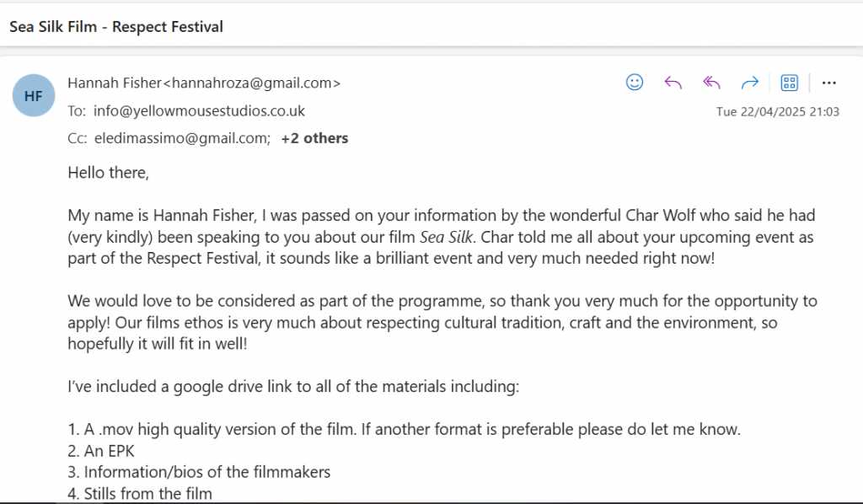
Task: Reply to Hannah Fisher using the reply arrow
Action: pos(673,83)
